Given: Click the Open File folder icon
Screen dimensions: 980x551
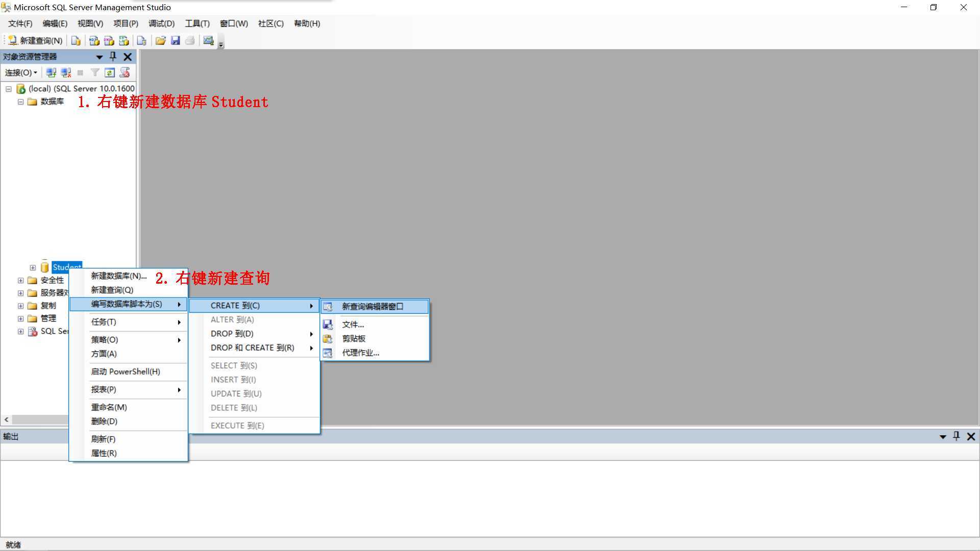Looking at the screenshot, I should [160, 41].
